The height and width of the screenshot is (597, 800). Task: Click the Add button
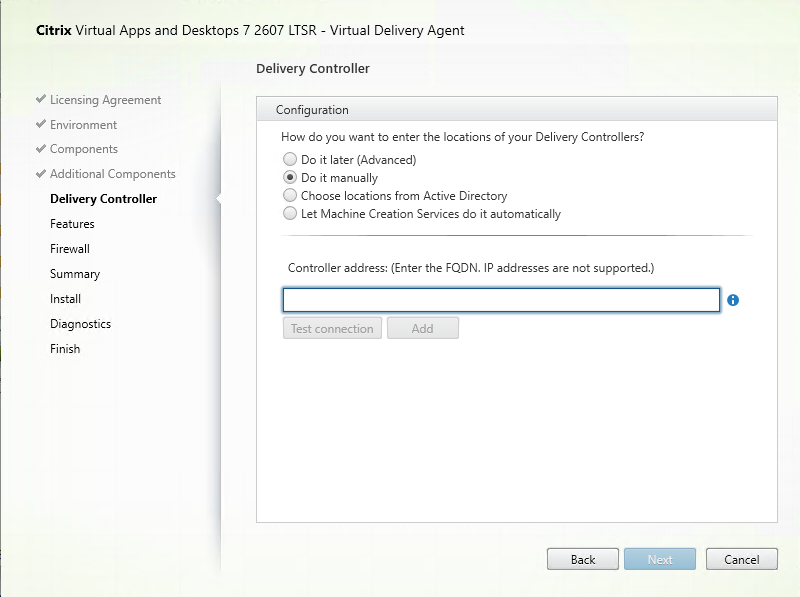(x=422, y=328)
